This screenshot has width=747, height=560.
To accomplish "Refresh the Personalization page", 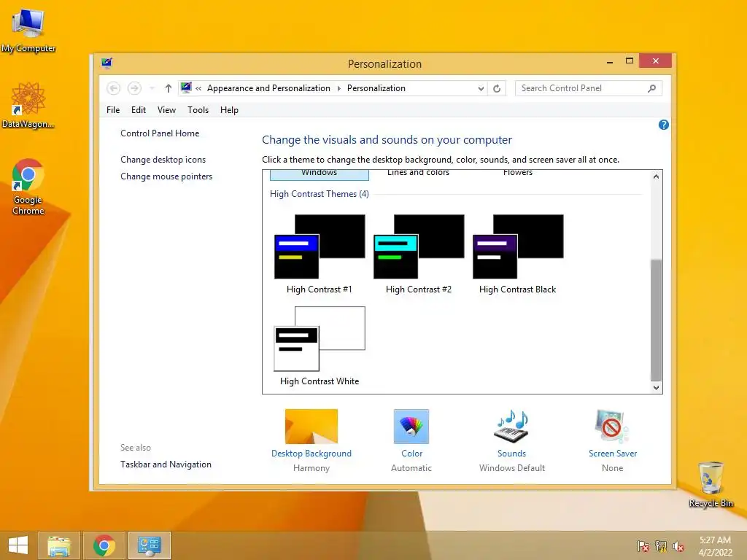I will [x=496, y=88].
